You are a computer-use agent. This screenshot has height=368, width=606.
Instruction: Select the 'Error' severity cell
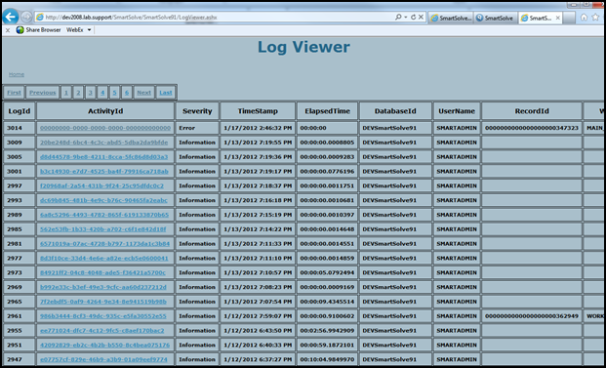(197, 128)
